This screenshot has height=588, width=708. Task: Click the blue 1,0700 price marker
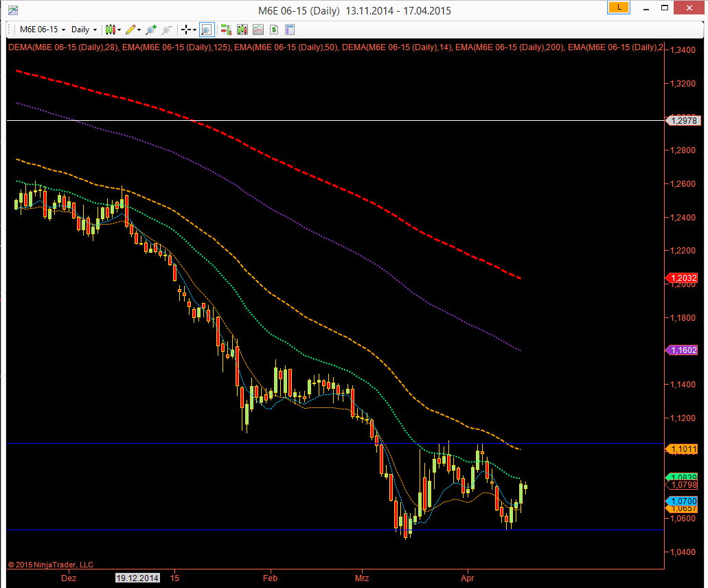pos(683,501)
